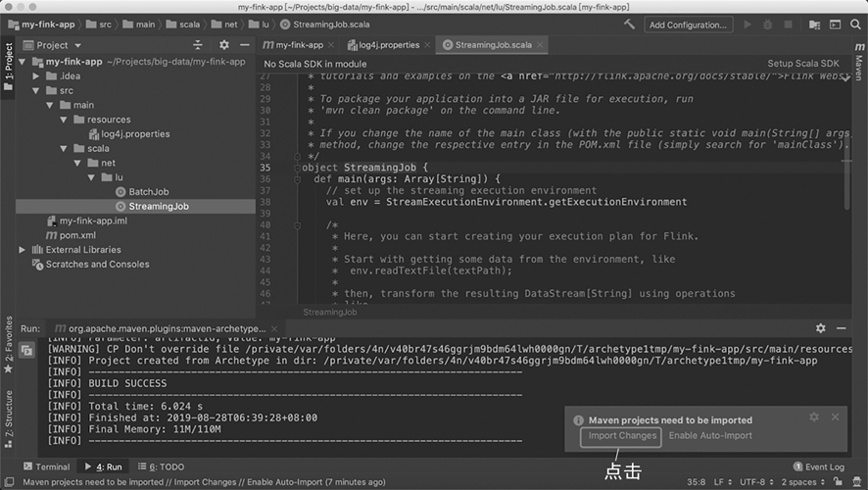Click the Build project hammer icon

coord(629,24)
